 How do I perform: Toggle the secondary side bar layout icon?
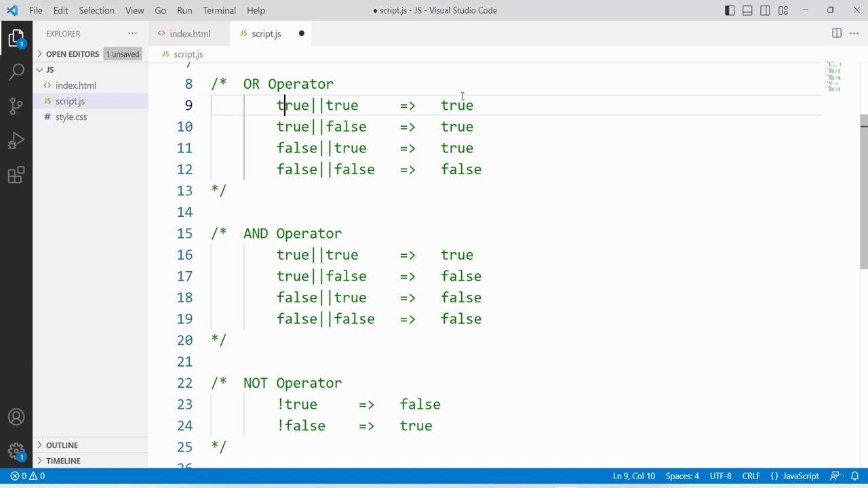765,10
